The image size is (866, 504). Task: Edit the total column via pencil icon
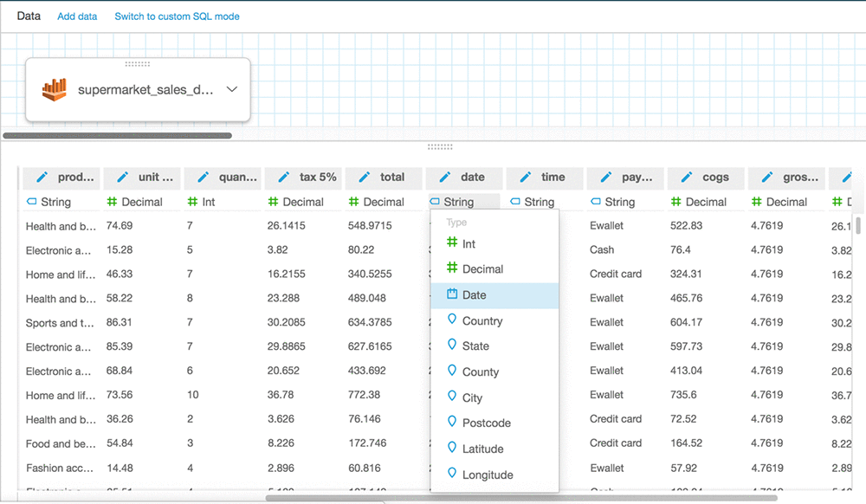[365, 178]
